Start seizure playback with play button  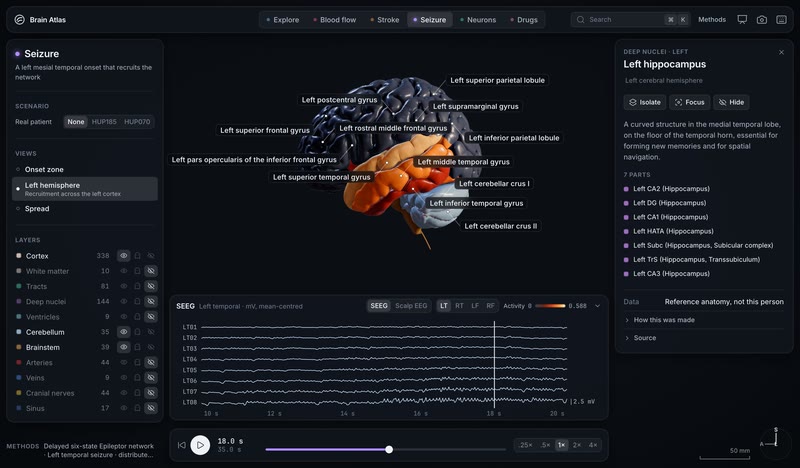[200, 445]
